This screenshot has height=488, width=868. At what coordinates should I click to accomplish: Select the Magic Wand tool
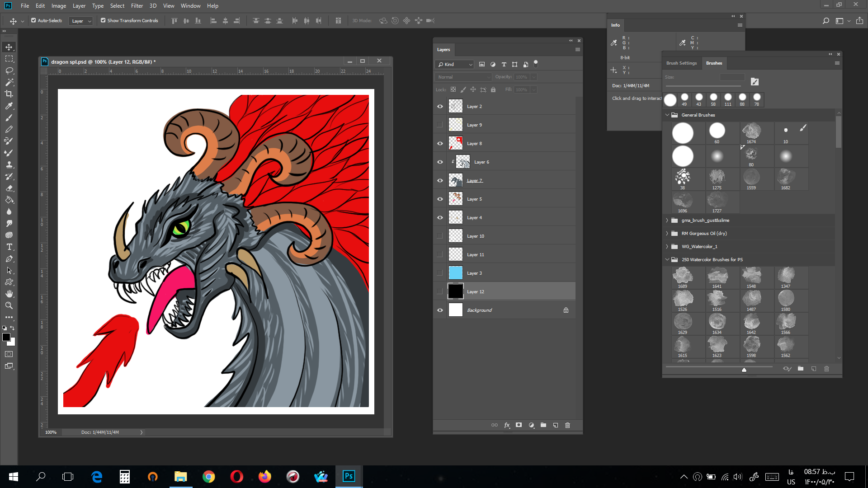click(9, 82)
